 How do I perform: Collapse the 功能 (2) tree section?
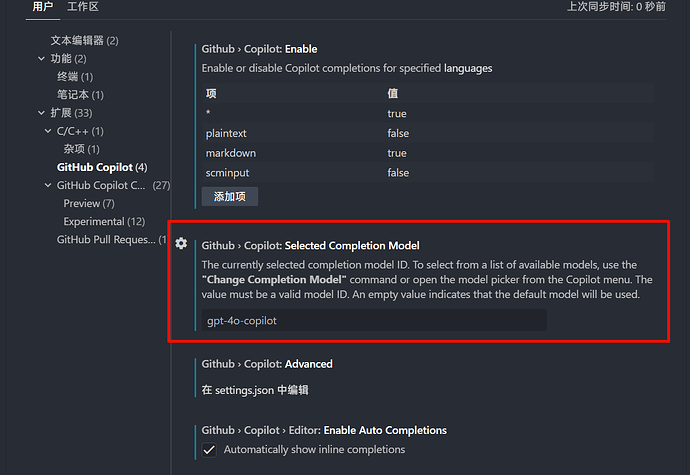(x=41, y=59)
